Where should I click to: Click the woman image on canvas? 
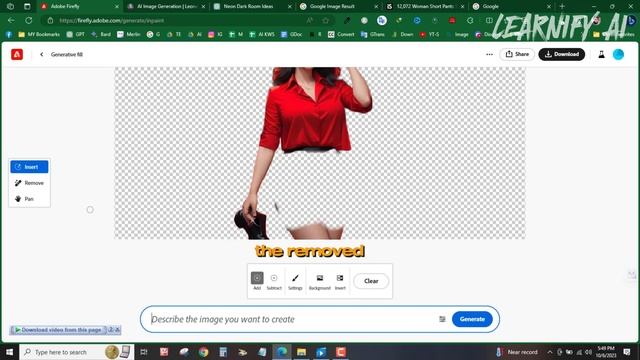305,153
